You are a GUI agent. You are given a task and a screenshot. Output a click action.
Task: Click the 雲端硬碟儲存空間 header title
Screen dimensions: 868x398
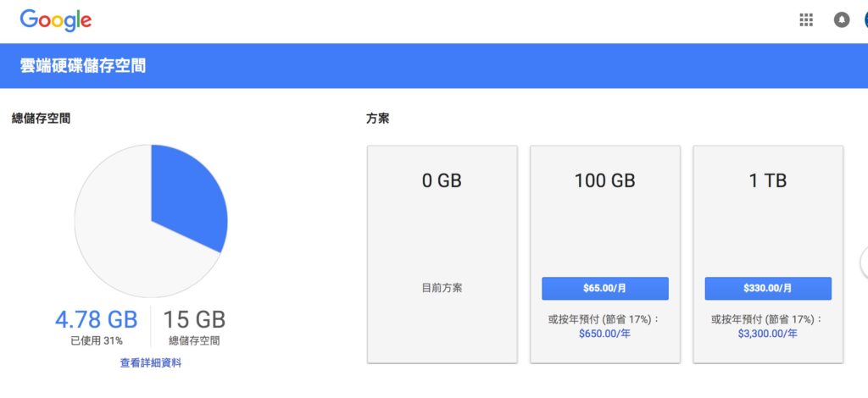pyautogui.click(x=83, y=66)
